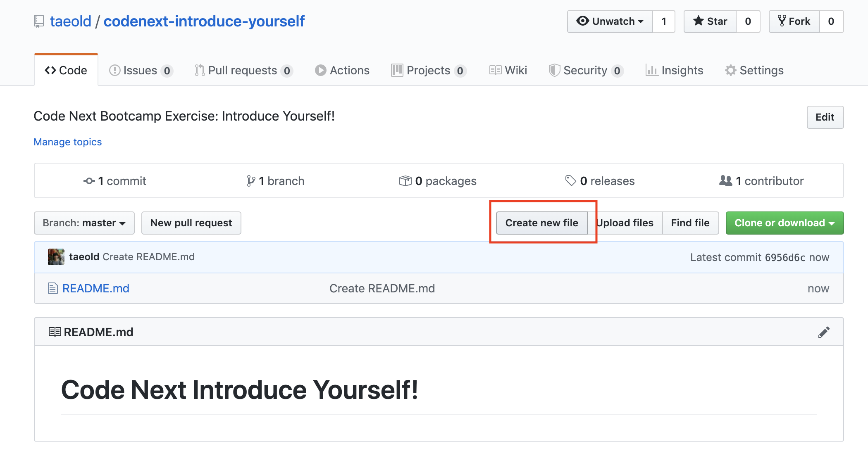
Task: Click the Wiki book icon
Action: [x=495, y=70]
